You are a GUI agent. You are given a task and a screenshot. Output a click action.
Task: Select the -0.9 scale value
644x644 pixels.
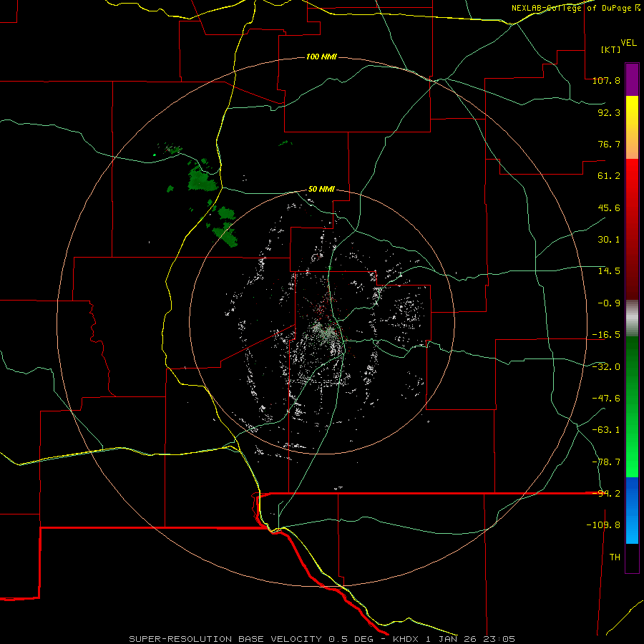point(609,303)
